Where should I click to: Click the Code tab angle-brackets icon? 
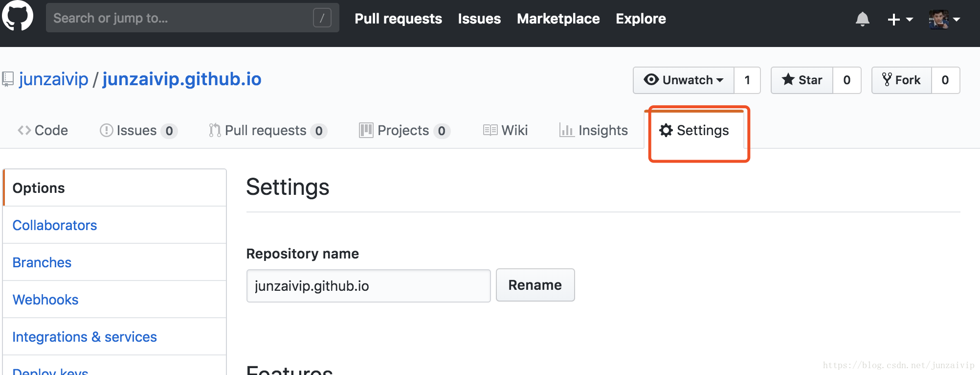(x=24, y=130)
